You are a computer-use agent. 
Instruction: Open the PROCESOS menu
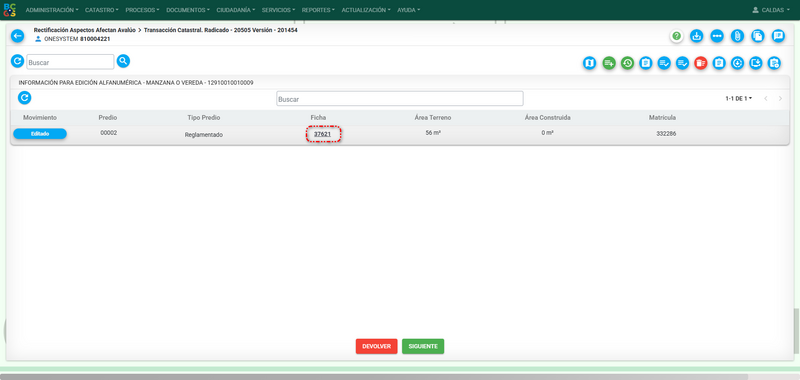[x=142, y=10]
